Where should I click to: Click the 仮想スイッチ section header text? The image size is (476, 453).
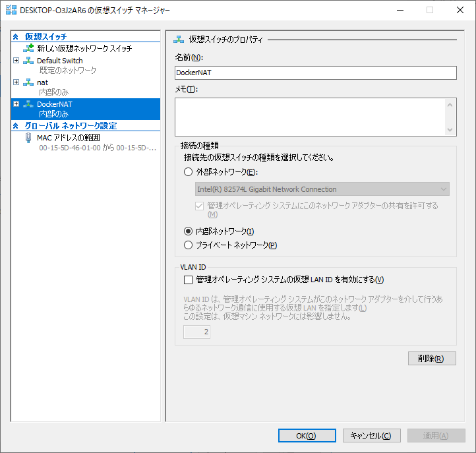pos(45,37)
